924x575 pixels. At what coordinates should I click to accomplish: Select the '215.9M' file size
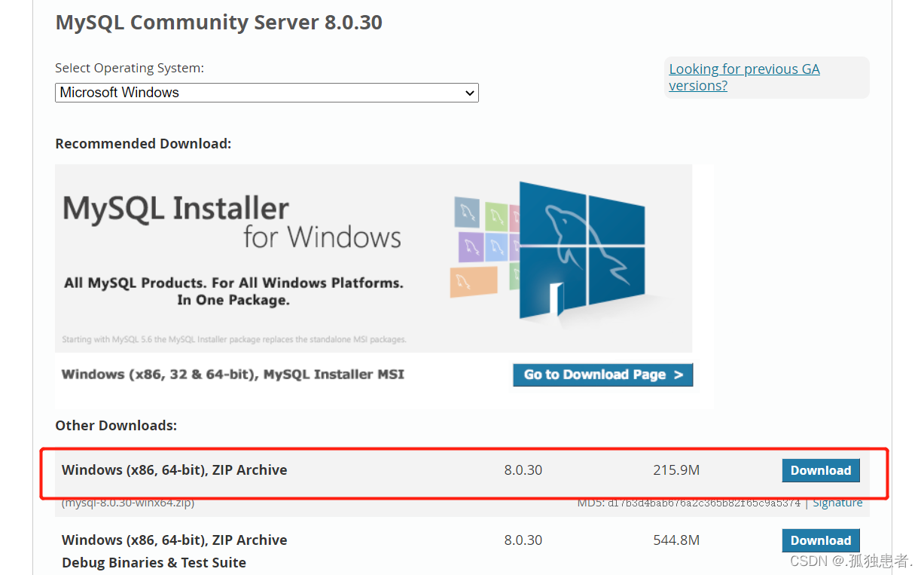(676, 470)
